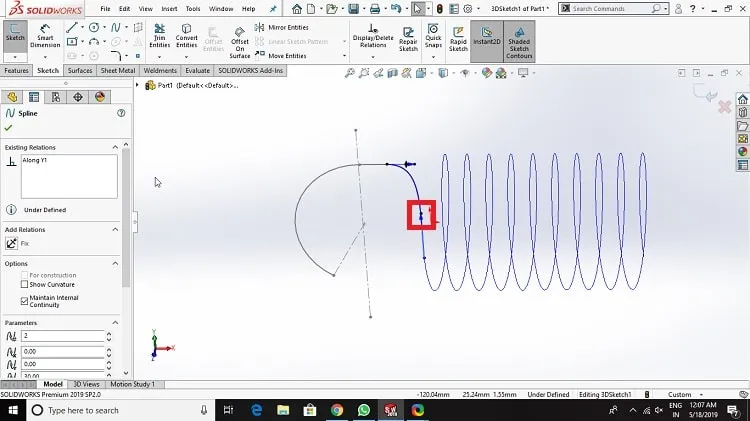Click the Print icon
750x421 pixels.
pos(375,9)
